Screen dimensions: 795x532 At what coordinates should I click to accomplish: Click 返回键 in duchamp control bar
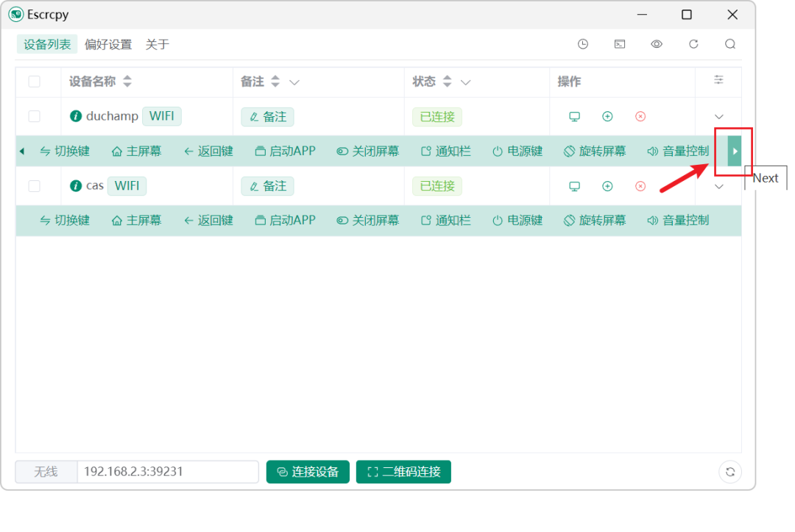coord(208,151)
